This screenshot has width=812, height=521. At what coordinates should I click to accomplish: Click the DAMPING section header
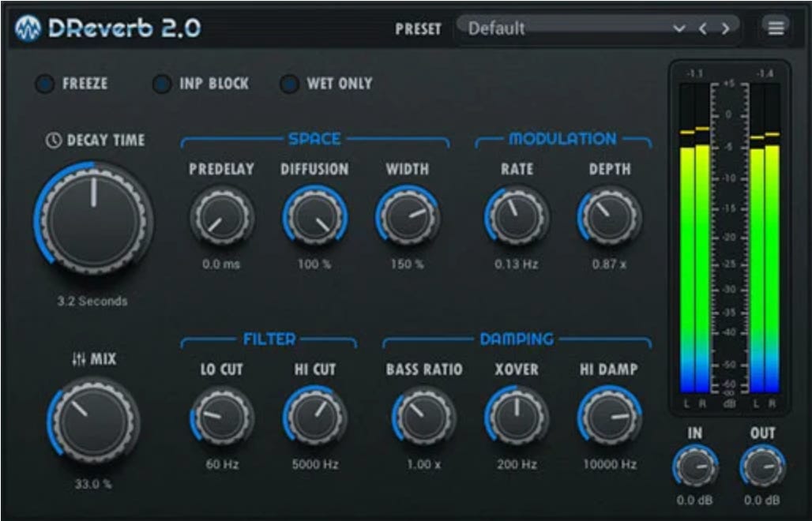(517, 339)
